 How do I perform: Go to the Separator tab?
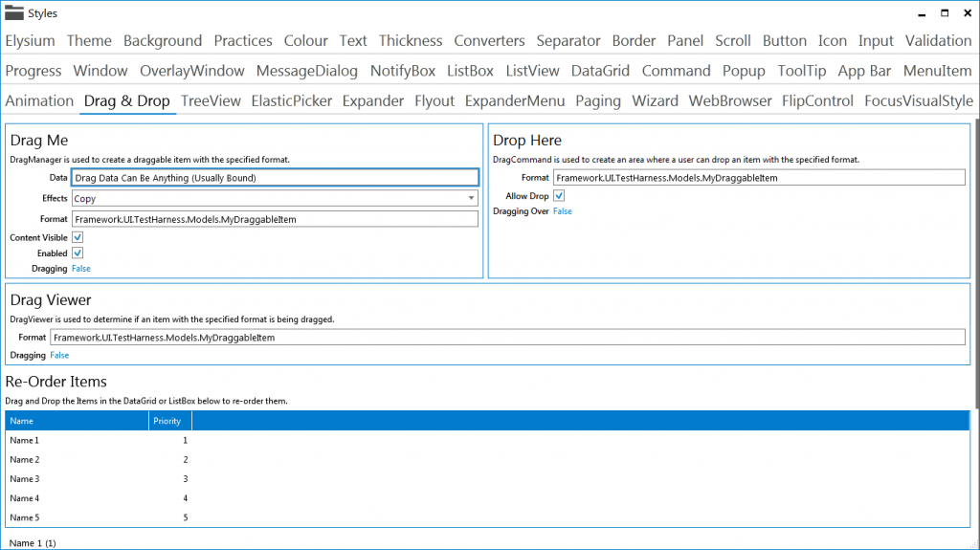pyautogui.click(x=568, y=40)
